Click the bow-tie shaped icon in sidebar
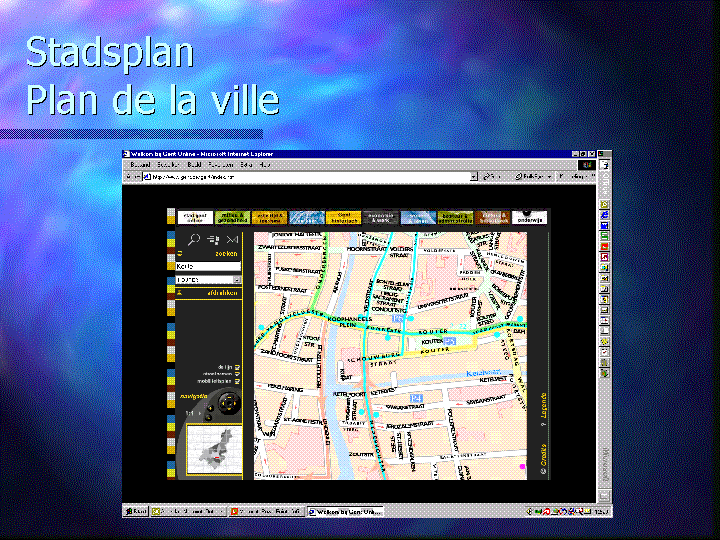720x540 pixels. point(231,240)
